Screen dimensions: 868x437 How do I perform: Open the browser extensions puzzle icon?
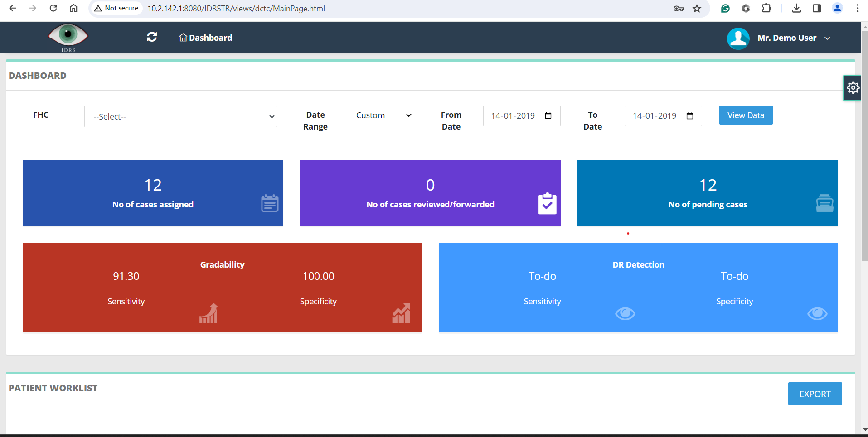click(766, 8)
